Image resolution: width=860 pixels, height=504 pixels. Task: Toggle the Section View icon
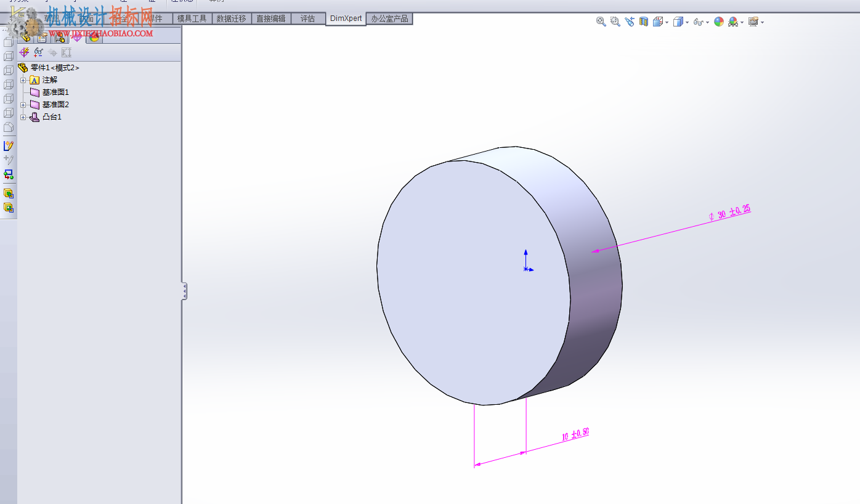[644, 22]
